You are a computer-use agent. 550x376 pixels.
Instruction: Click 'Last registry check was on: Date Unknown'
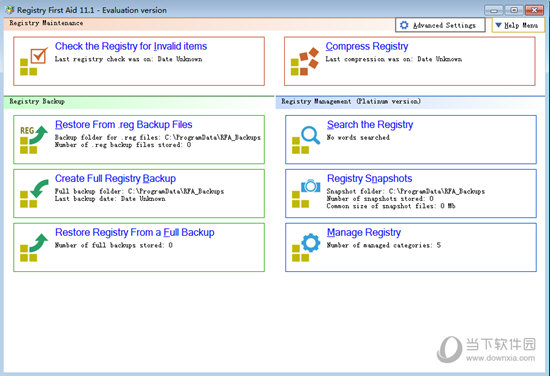click(x=128, y=59)
